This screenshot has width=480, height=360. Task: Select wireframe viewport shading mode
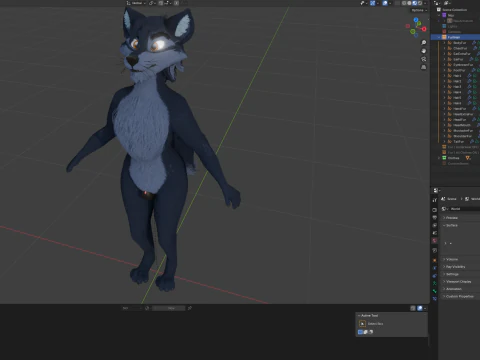click(404, 3)
